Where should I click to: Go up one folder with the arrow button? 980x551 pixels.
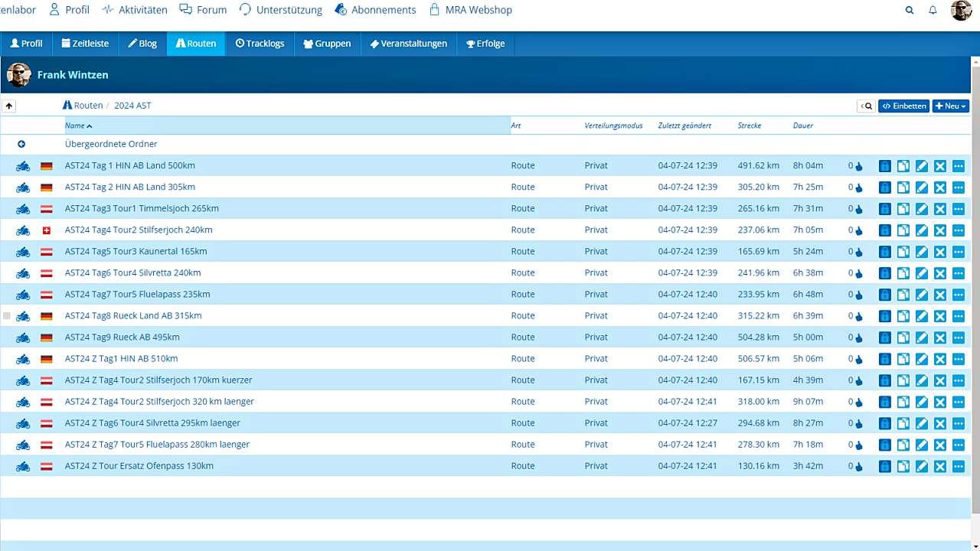(8, 106)
